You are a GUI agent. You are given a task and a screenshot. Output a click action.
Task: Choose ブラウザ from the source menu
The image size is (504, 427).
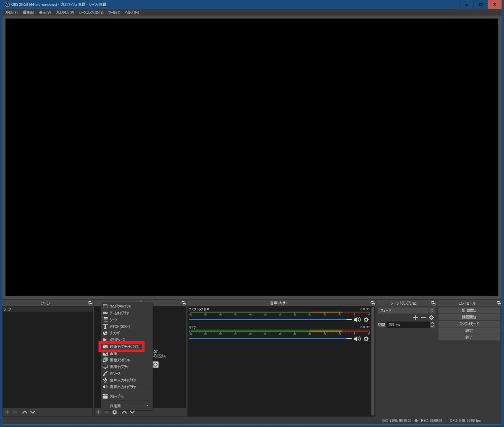point(126,333)
